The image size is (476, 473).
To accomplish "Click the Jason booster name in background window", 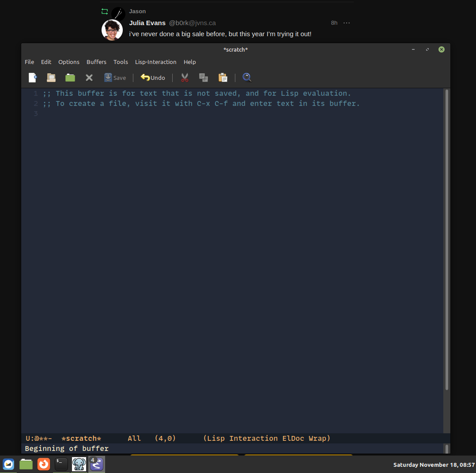I will [137, 11].
